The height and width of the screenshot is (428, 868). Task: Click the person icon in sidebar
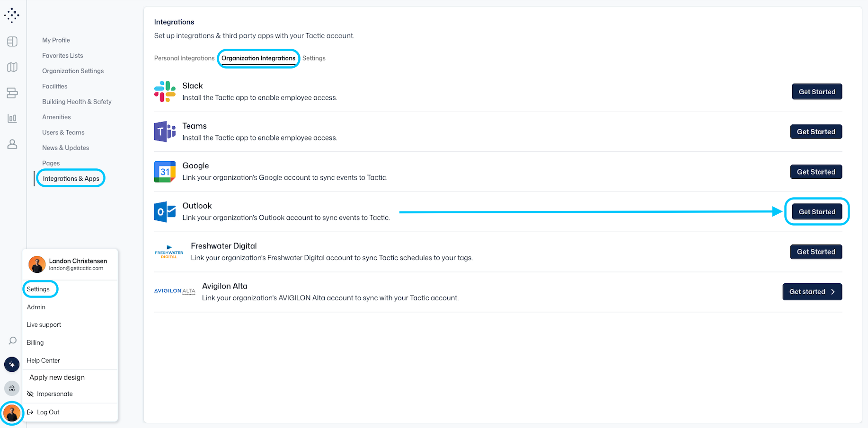coord(12,144)
